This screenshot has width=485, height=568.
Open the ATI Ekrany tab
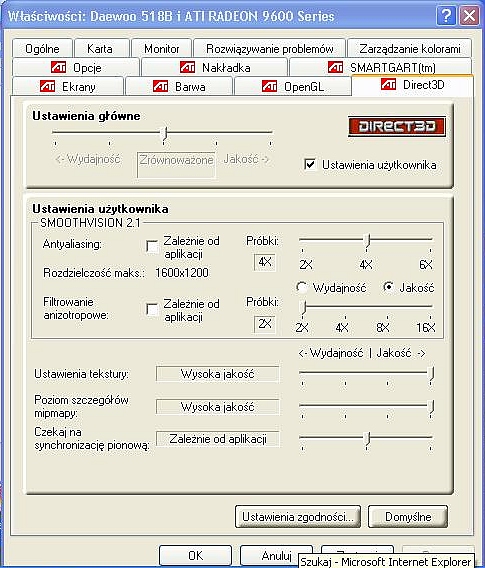[x=68, y=87]
